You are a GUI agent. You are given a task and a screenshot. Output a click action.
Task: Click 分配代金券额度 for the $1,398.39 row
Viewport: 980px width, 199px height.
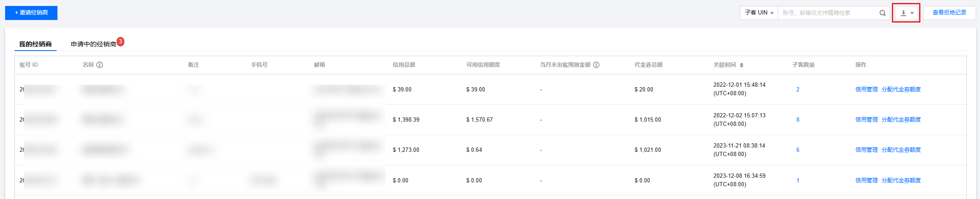[x=901, y=119]
